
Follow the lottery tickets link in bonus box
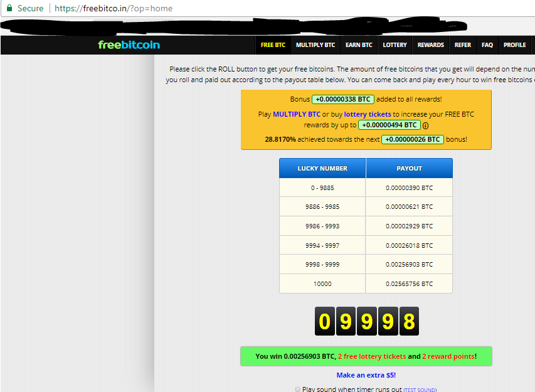pos(368,114)
